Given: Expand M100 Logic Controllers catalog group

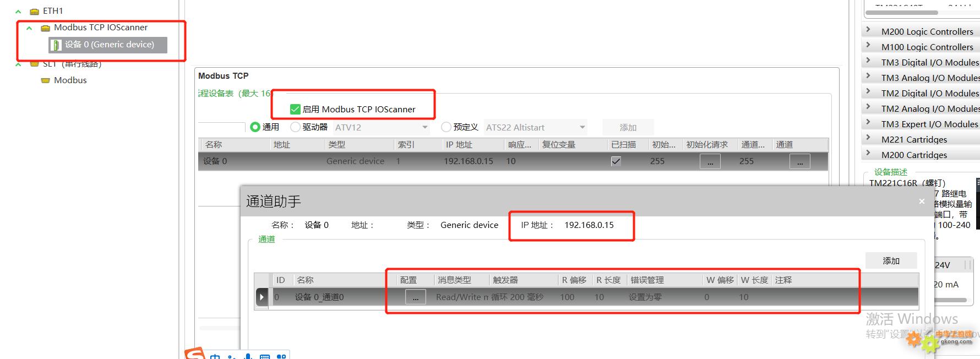Looking at the screenshot, I should [x=868, y=45].
